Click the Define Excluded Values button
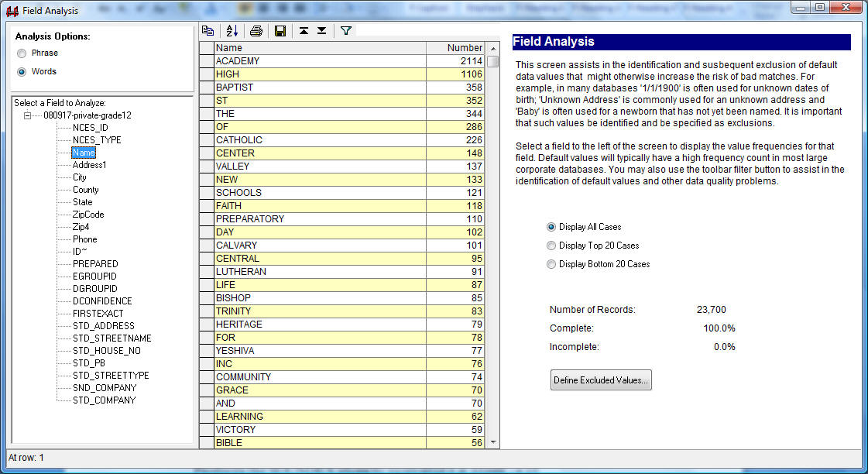 tap(601, 380)
